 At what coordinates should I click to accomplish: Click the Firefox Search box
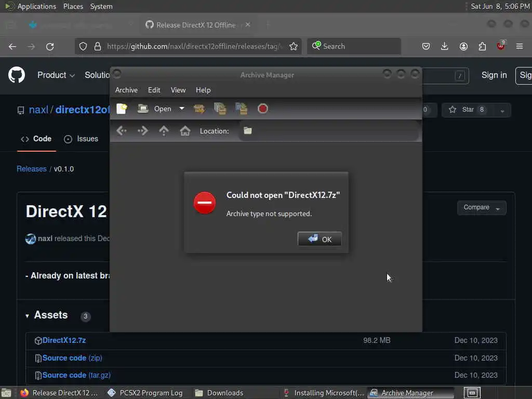[354, 46]
